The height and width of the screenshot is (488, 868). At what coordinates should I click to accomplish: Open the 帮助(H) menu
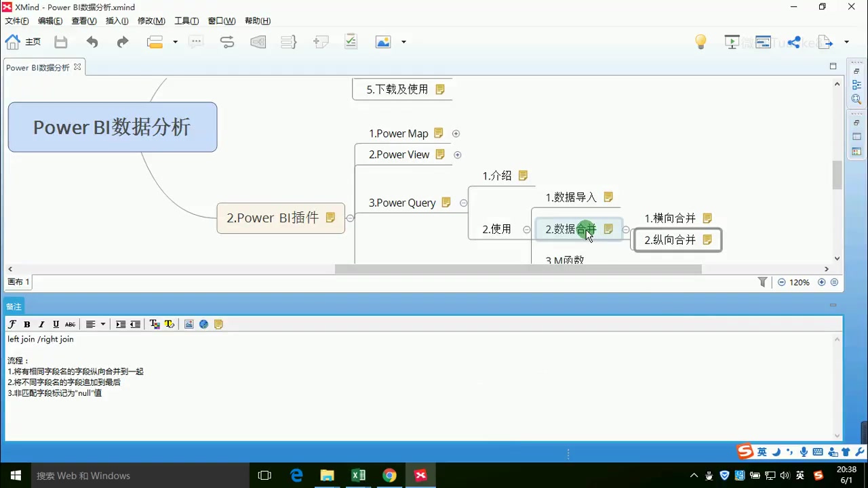click(x=258, y=21)
